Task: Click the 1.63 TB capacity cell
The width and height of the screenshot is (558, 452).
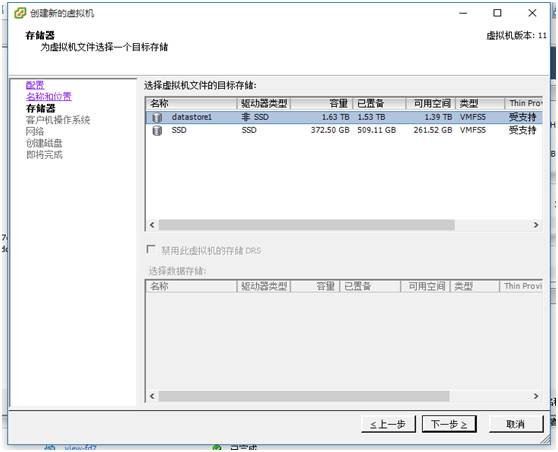Action: pos(336,117)
